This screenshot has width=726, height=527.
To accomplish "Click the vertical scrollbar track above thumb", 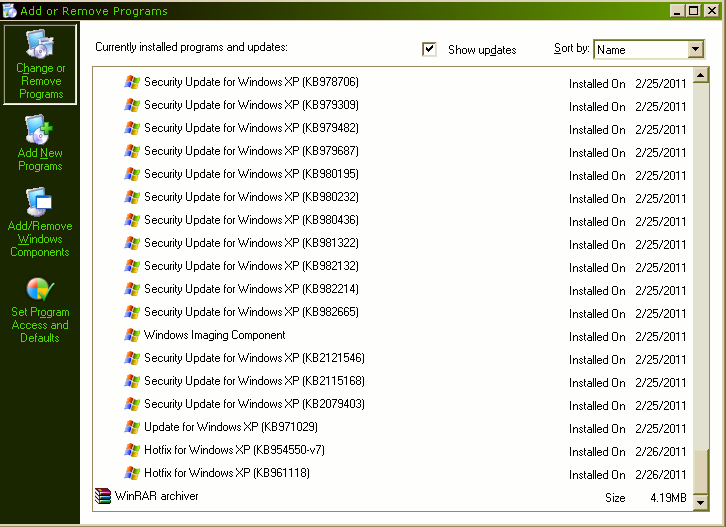I will coord(701,266).
